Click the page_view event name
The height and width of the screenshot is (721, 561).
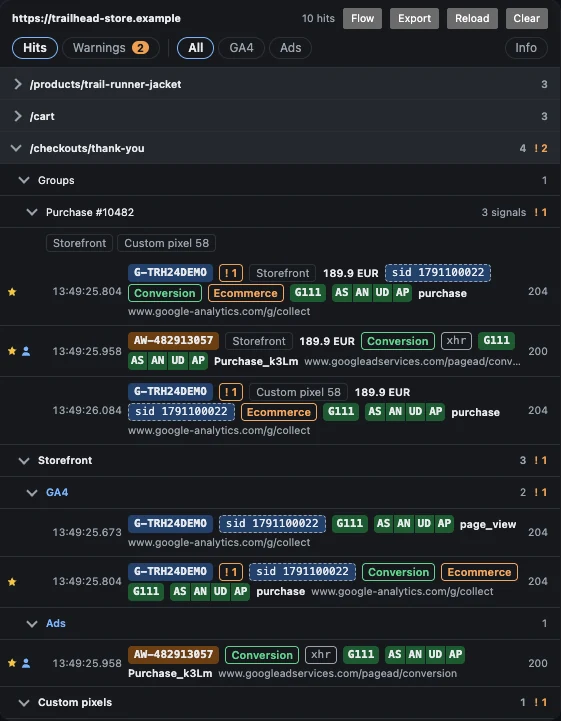(488, 524)
